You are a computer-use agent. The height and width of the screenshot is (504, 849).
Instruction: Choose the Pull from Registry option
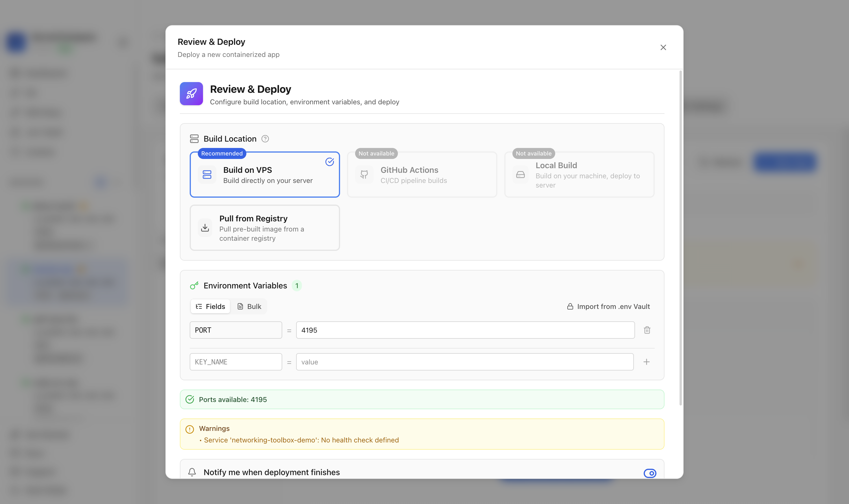pyautogui.click(x=265, y=228)
